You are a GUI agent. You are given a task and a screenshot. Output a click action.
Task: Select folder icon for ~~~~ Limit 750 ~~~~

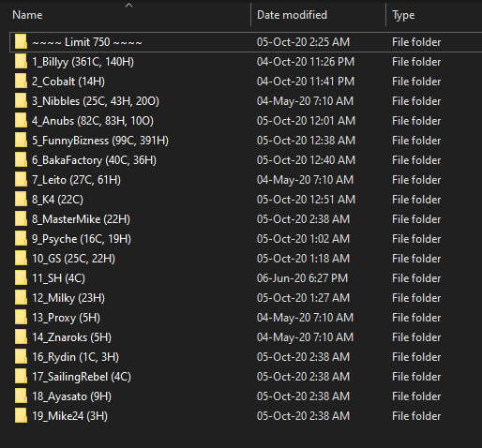coord(21,42)
